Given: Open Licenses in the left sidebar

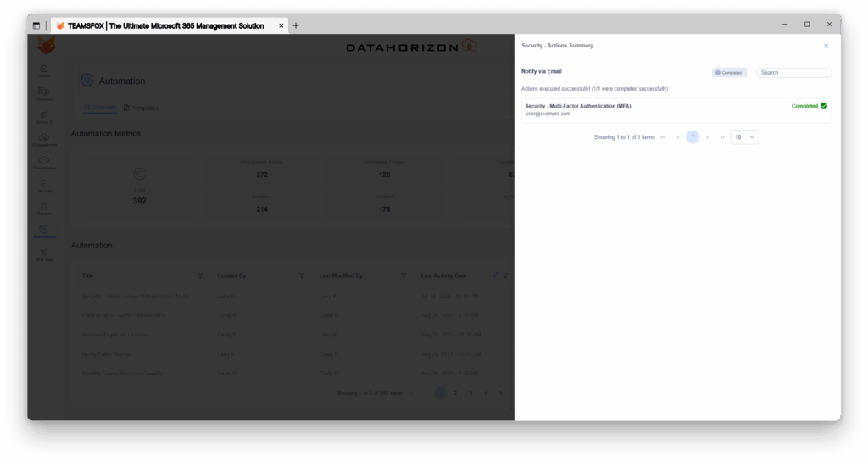Looking at the screenshot, I should coord(44,94).
